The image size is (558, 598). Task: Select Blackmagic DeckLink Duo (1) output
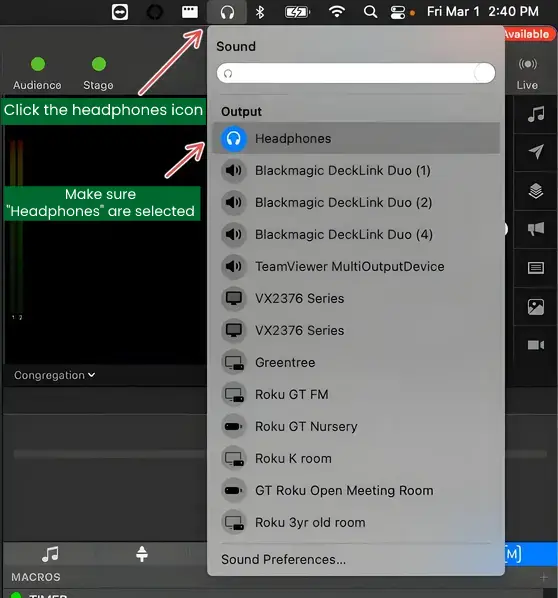[356, 170]
